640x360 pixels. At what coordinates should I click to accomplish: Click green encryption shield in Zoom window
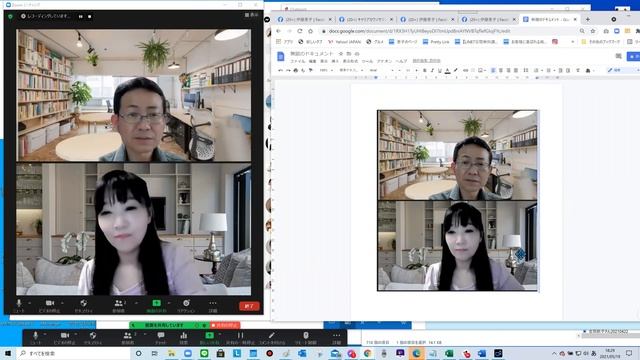click(x=11, y=16)
